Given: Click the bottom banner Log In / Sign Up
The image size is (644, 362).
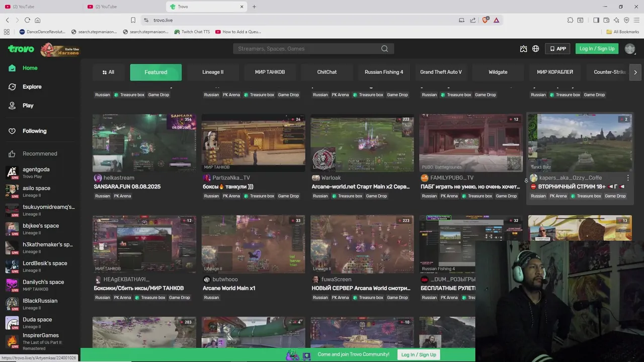Looking at the screenshot, I should coord(419,354).
